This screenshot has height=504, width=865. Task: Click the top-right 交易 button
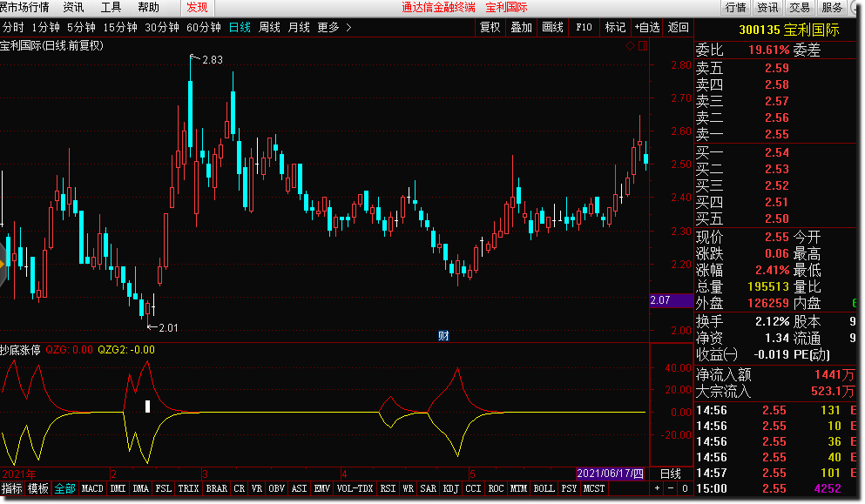click(800, 8)
